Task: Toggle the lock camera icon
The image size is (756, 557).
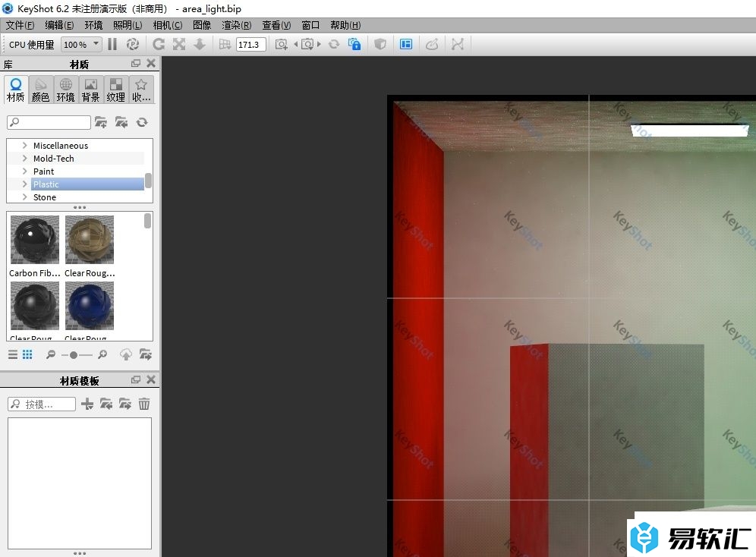Action: [x=354, y=44]
